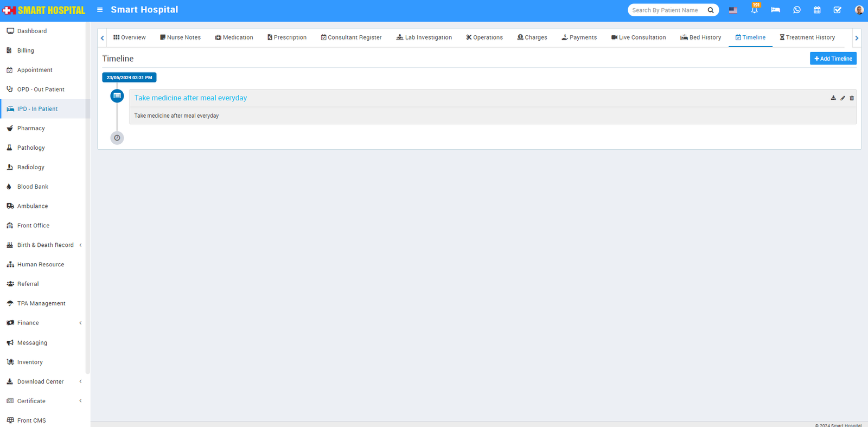Viewport: 868px width, 427px height.
Task: Select the 23/05/2024 timeline date marker
Action: click(129, 78)
